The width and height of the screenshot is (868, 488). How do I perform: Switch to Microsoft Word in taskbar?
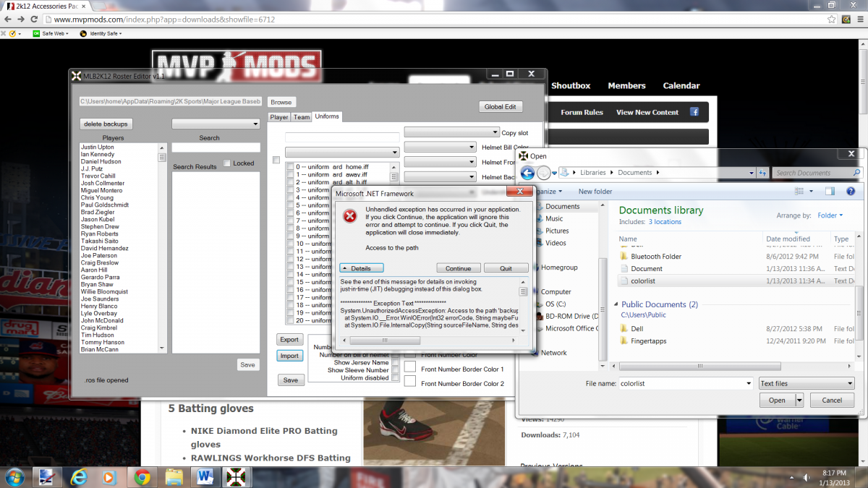click(x=205, y=477)
